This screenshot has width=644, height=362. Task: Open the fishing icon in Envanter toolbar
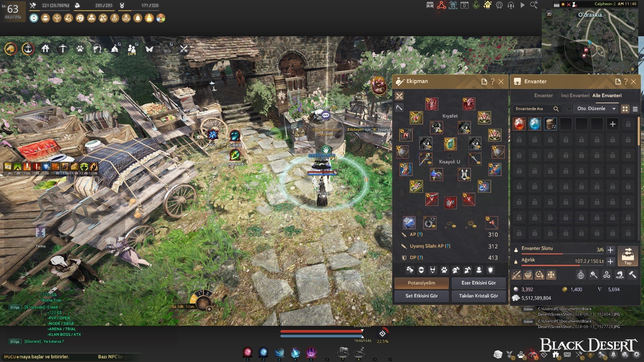pyautogui.click(x=620, y=275)
